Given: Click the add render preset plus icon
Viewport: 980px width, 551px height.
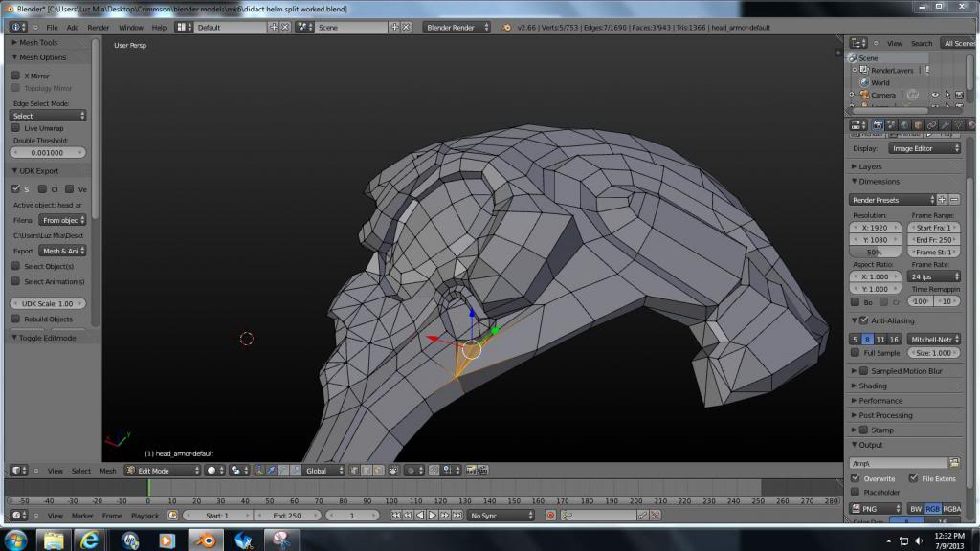Looking at the screenshot, I should click(x=942, y=199).
